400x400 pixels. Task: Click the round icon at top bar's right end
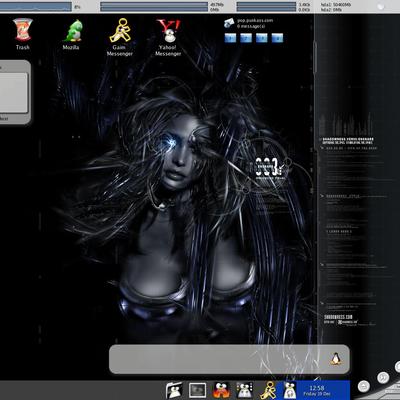380,7
